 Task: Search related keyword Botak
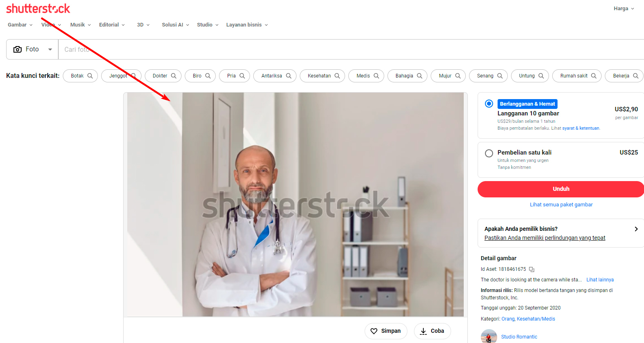tap(80, 76)
